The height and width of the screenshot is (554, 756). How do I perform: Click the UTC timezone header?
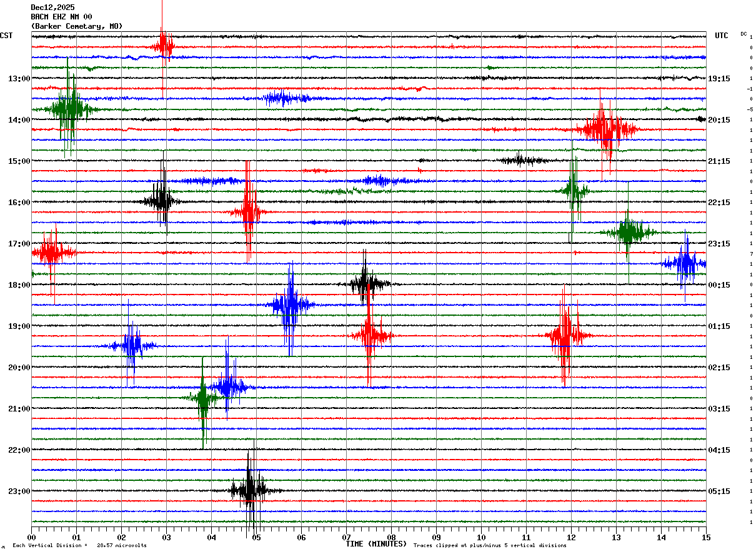pos(722,36)
